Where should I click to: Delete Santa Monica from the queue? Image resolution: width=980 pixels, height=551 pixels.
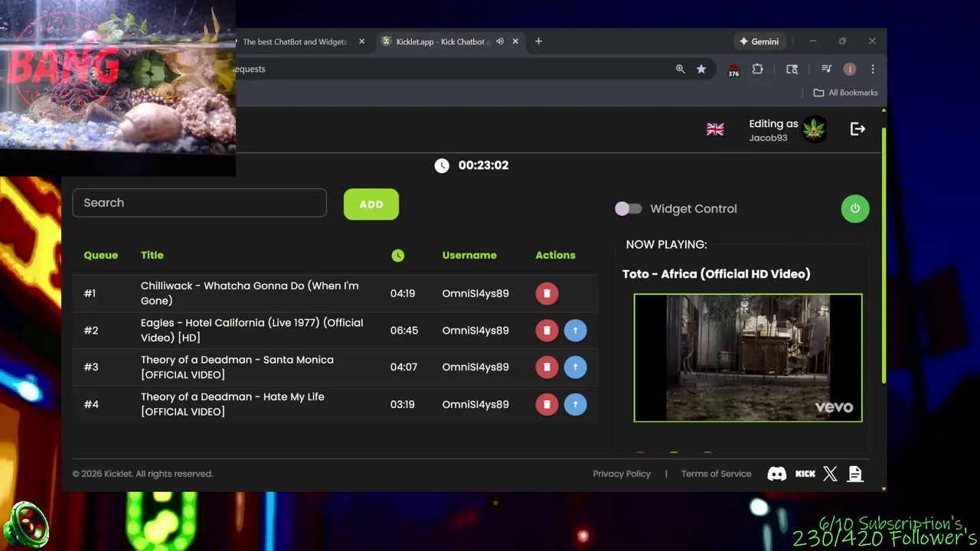(547, 367)
